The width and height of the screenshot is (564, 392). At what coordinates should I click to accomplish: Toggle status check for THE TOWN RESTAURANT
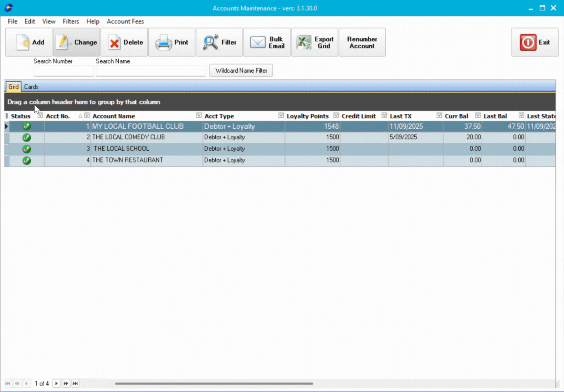click(x=26, y=160)
